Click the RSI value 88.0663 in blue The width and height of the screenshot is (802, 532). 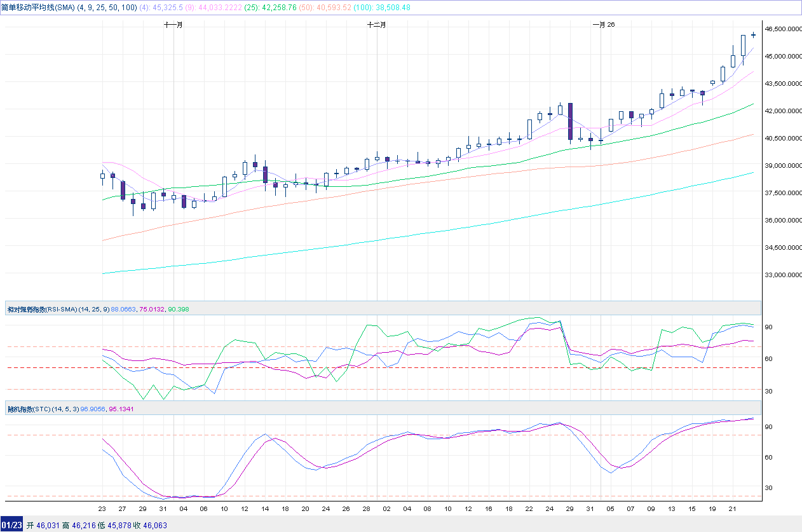123,309
